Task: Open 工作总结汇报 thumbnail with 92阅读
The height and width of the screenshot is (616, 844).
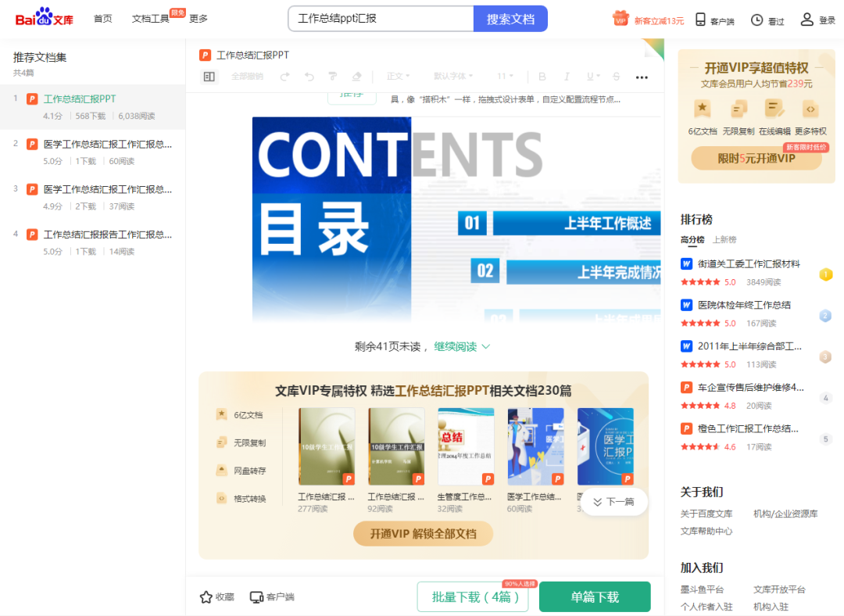Action: coord(396,446)
